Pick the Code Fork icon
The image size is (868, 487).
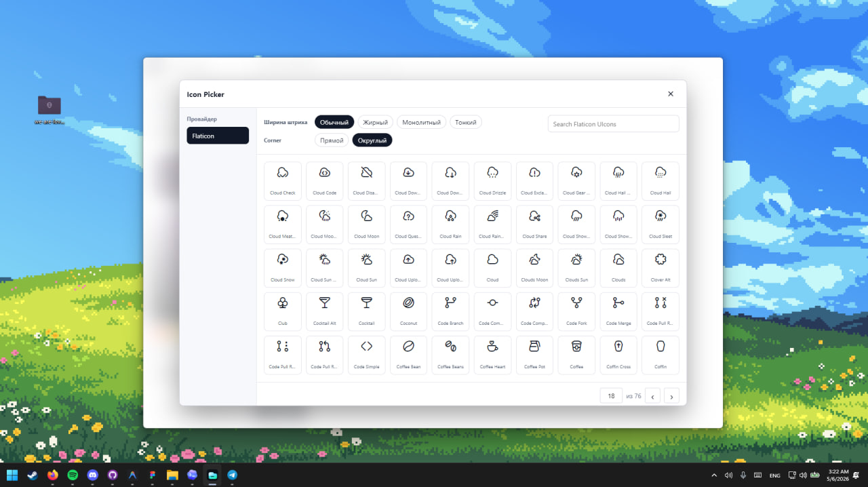(576, 311)
